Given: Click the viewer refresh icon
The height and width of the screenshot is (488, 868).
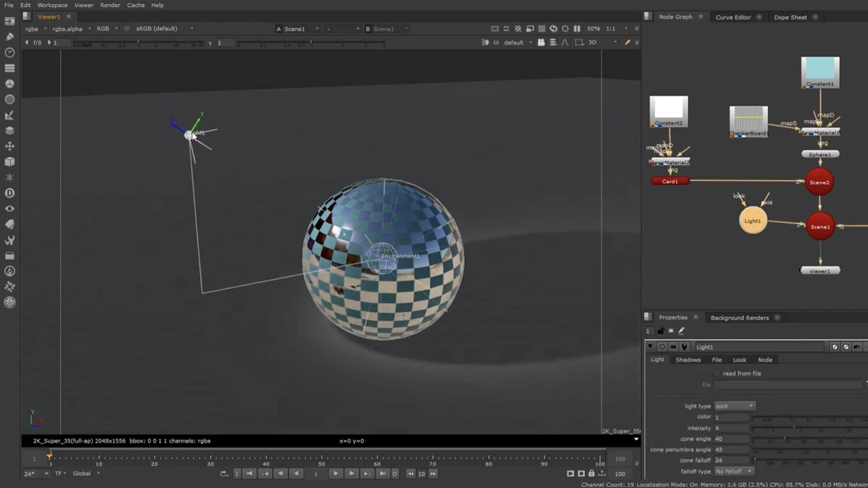Looking at the screenshot, I should pyautogui.click(x=554, y=29).
